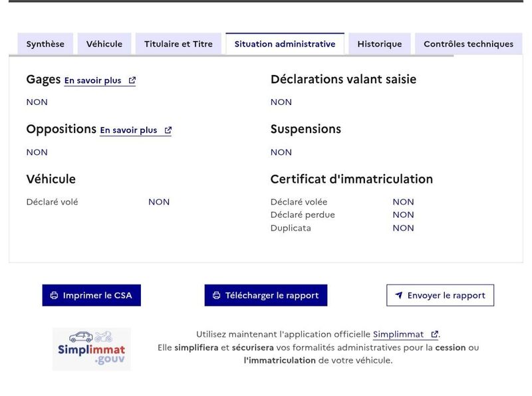This screenshot has width=532, height=396.
Task: Go to the Historique tab
Action: tap(379, 44)
